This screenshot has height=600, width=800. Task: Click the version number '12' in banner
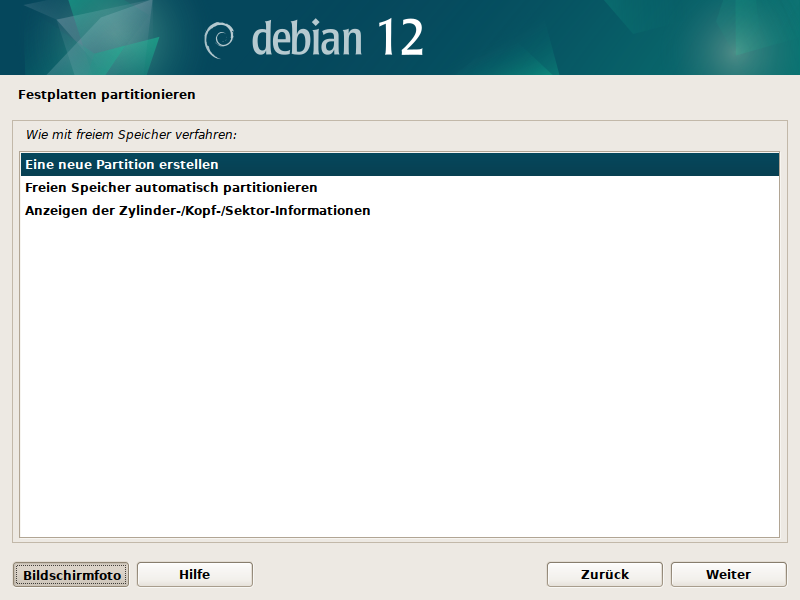pos(401,39)
